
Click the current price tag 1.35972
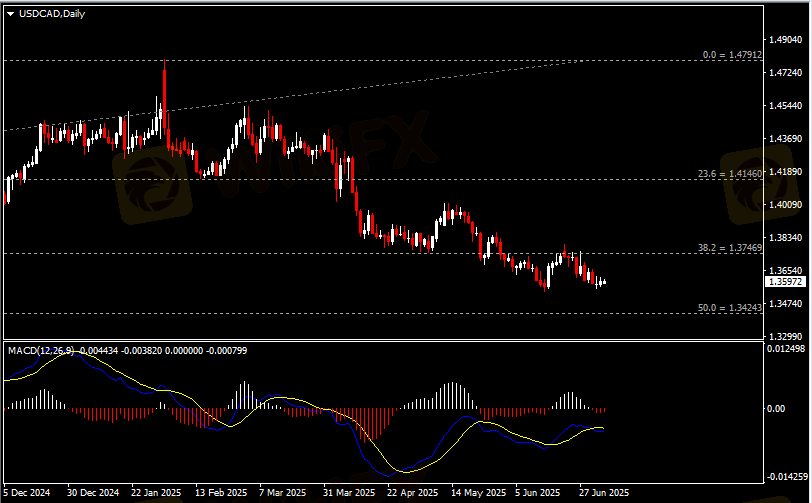(x=786, y=282)
